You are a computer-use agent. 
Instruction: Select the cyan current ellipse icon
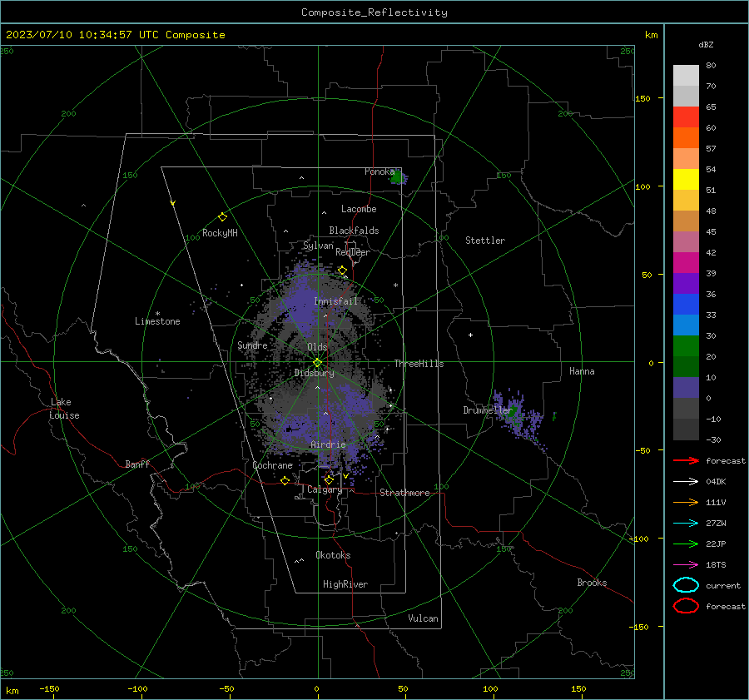point(686,585)
